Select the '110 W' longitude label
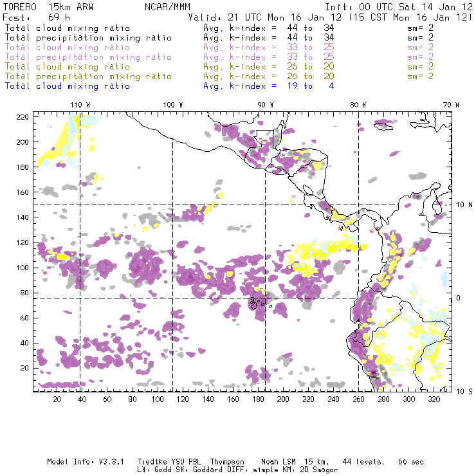 coord(80,105)
